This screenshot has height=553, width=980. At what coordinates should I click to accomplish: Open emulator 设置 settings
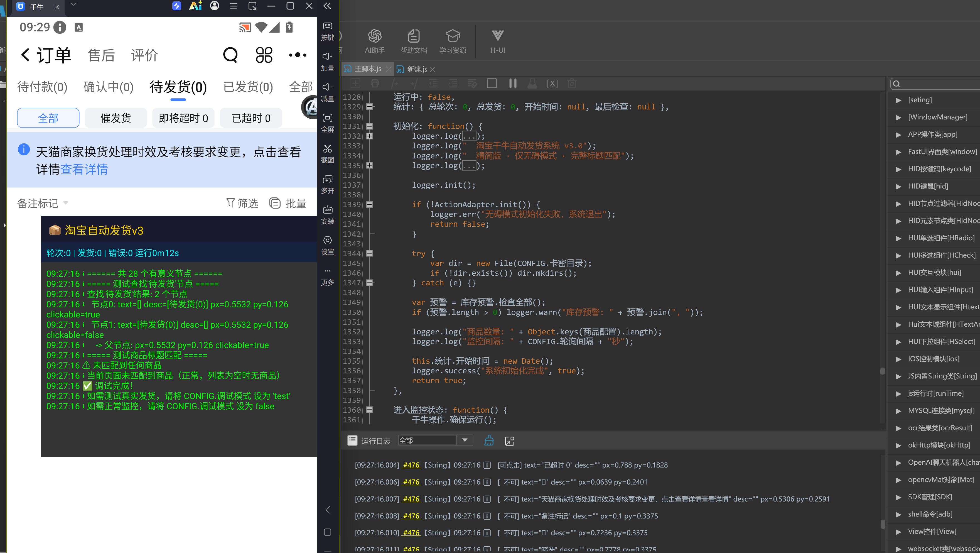[x=327, y=246]
